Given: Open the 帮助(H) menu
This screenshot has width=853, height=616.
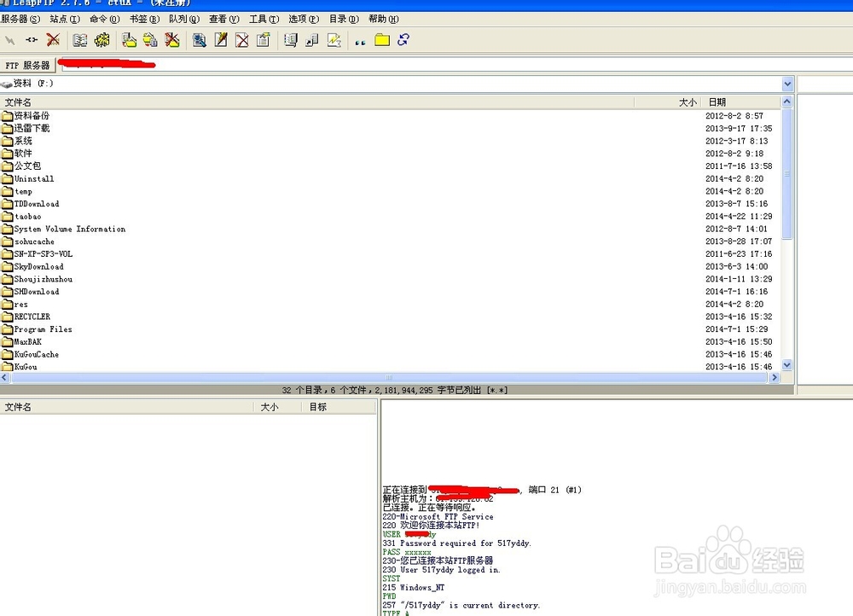Looking at the screenshot, I should point(384,19).
